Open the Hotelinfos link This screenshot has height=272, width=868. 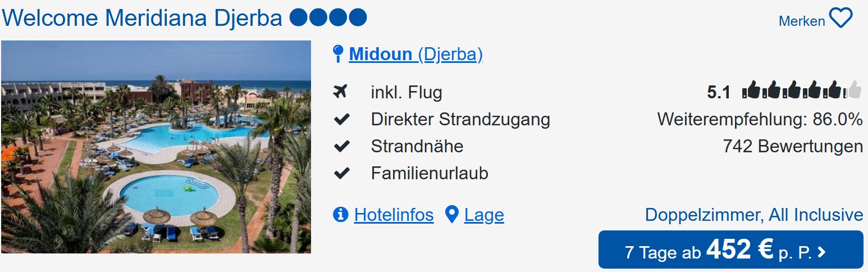pyautogui.click(x=394, y=215)
